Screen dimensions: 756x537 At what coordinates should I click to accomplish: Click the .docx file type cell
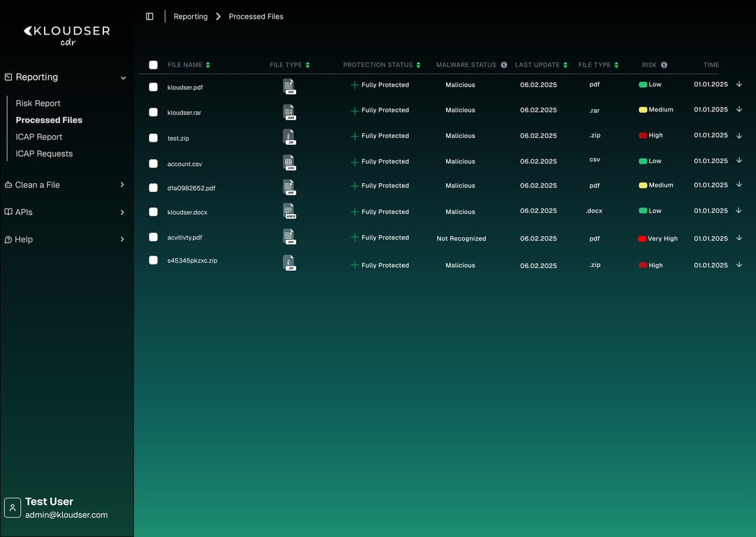594,211
